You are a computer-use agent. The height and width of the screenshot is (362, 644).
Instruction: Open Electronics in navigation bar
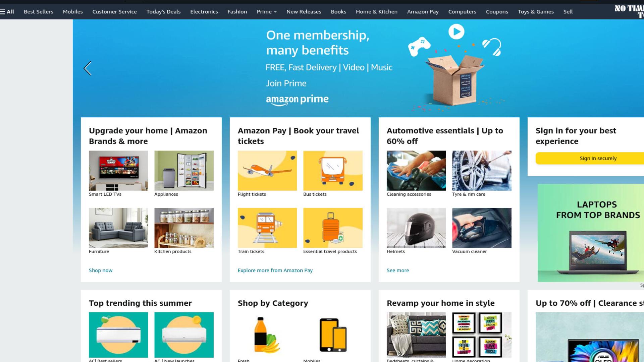coord(204,12)
